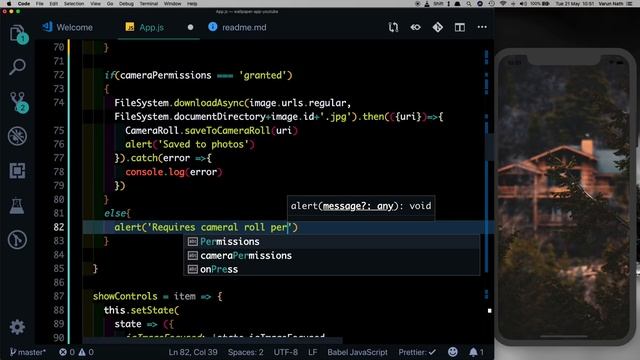
Task: Click console.log on line 78
Action: coord(155,172)
